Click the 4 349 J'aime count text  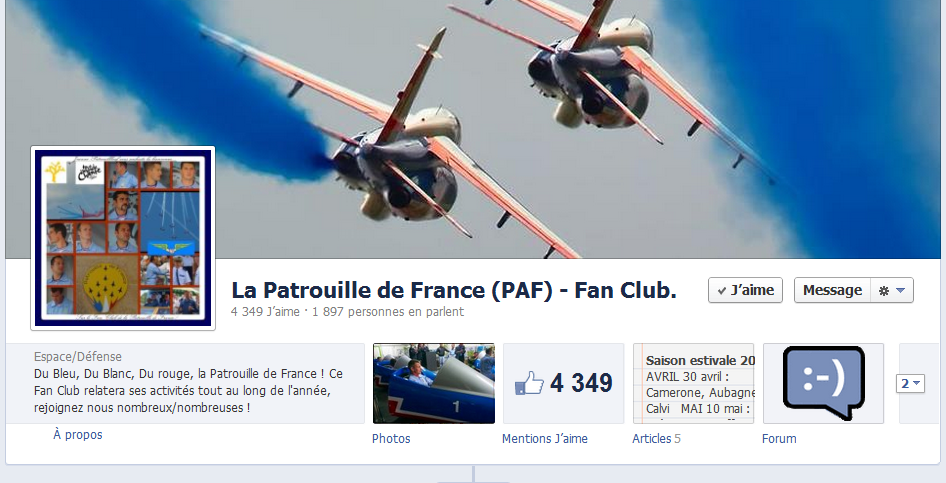(265, 312)
